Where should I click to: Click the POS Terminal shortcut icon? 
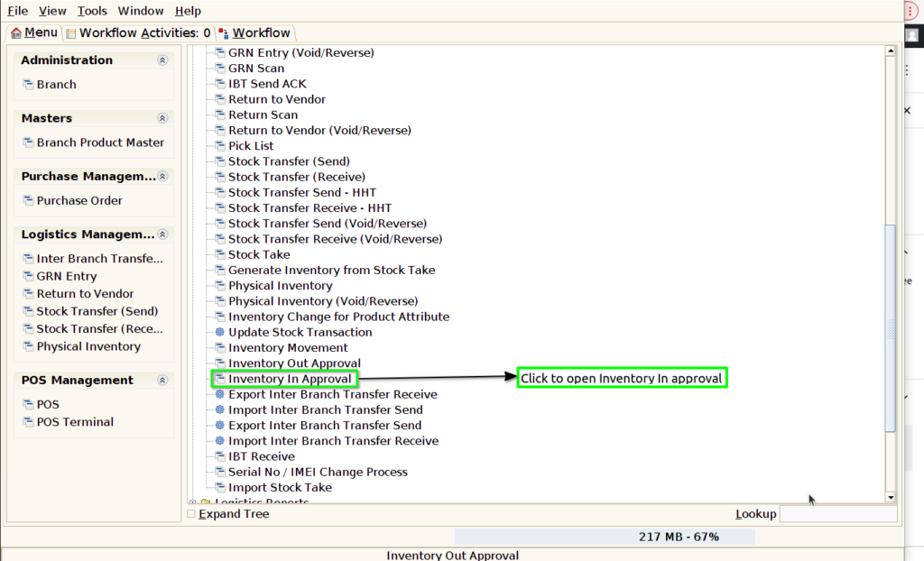coord(28,421)
